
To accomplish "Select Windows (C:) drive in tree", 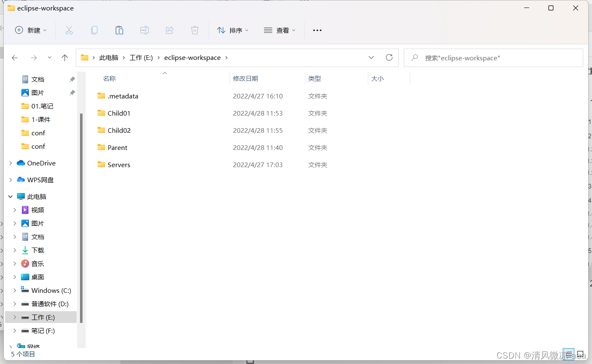I will tap(51, 290).
